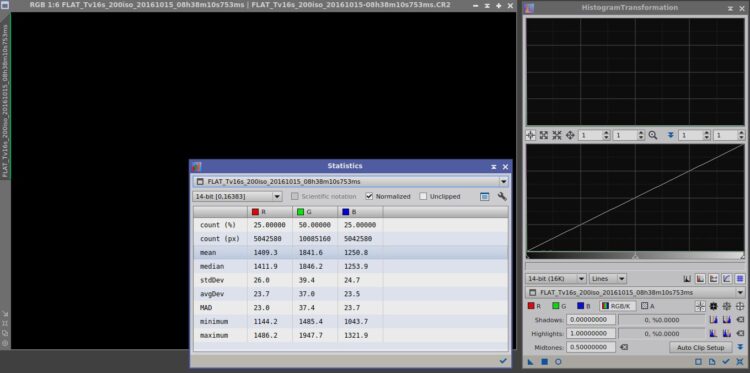
Task: Click the midtones slider triangle under histogram
Action: tap(635, 257)
